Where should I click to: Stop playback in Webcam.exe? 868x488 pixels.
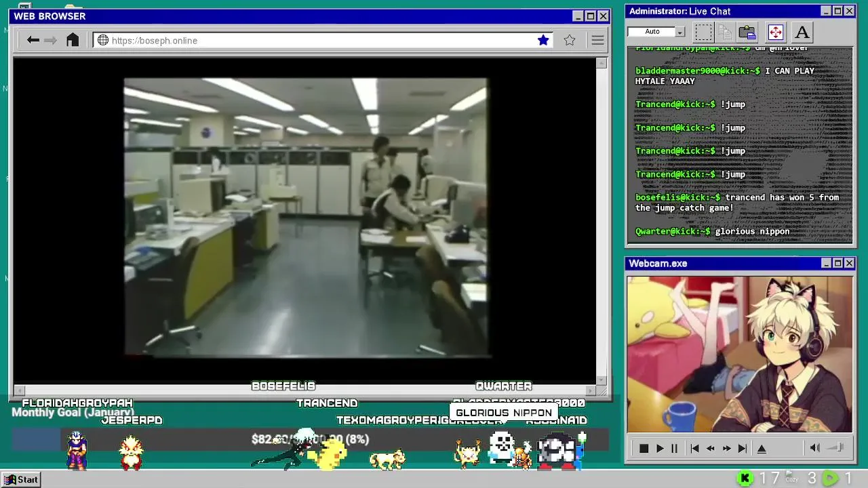click(x=644, y=448)
